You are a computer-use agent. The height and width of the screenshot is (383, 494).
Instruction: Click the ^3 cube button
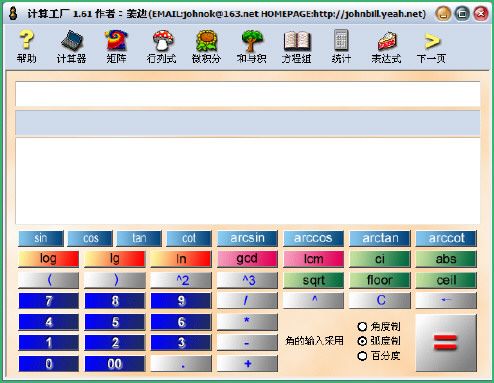click(x=247, y=280)
